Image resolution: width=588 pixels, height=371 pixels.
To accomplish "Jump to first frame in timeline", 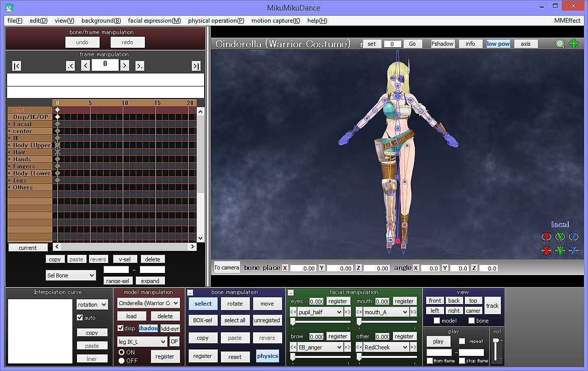I will (17, 66).
